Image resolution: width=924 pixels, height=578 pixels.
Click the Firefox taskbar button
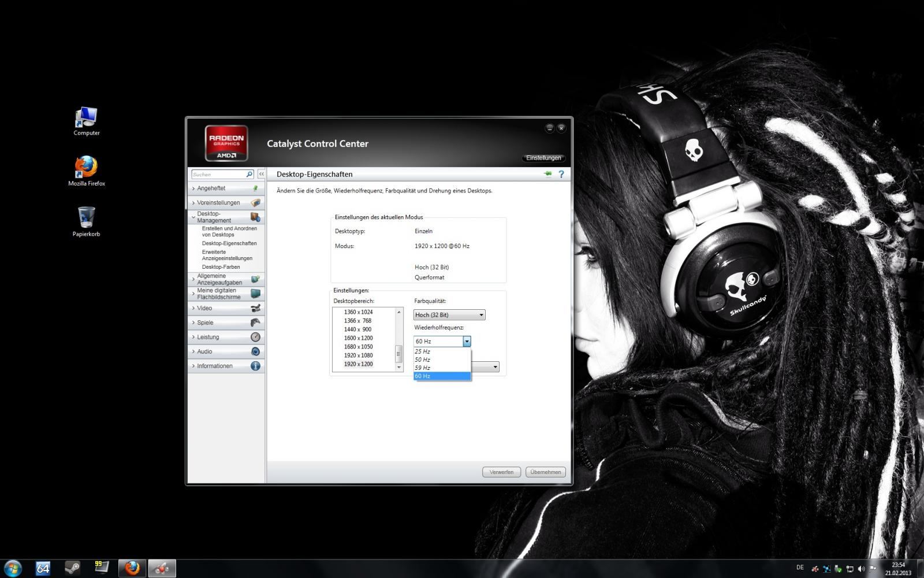click(132, 568)
